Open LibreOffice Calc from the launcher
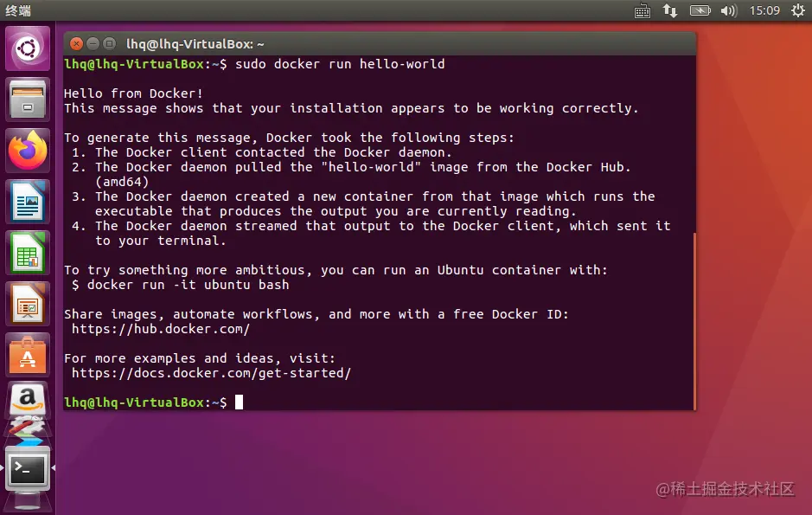The height and width of the screenshot is (515, 812). tap(28, 253)
